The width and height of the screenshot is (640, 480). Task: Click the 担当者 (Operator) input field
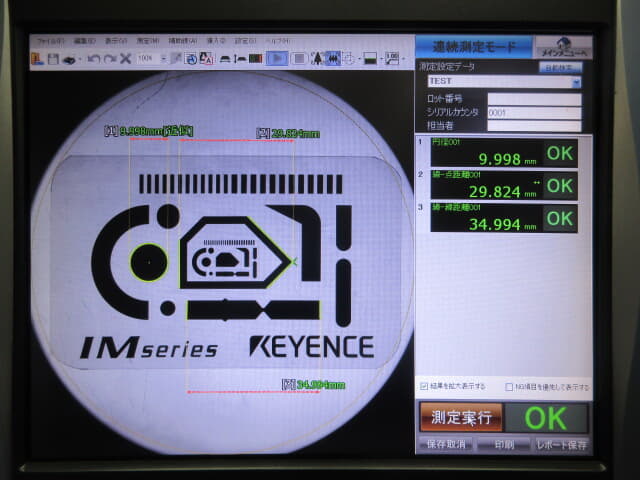534,126
